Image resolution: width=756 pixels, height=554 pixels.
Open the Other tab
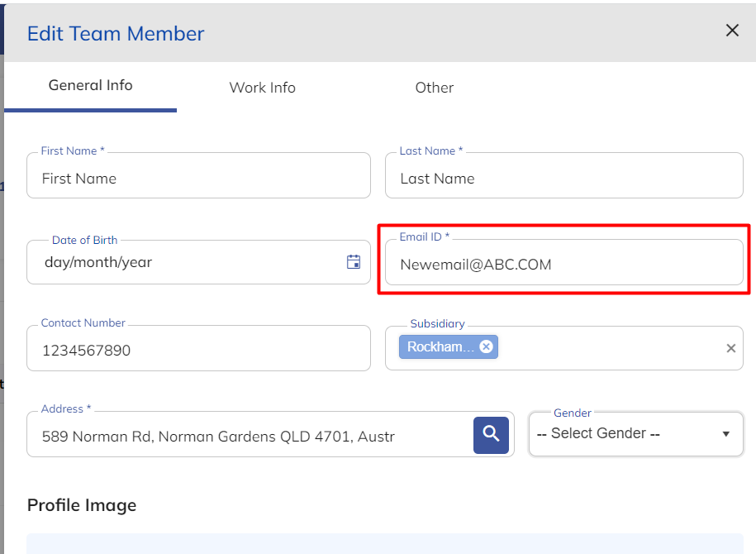[x=434, y=88]
